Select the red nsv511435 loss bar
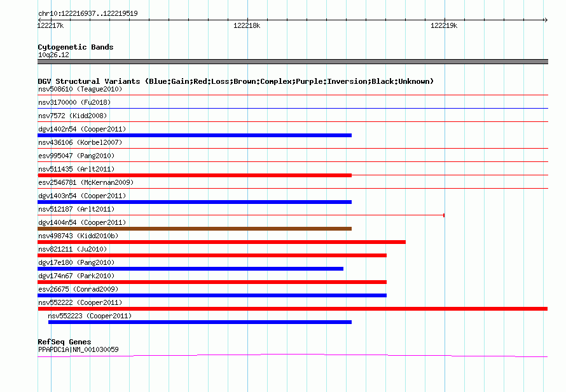This screenshot has width=566, height=392. [x=195, y=175]
